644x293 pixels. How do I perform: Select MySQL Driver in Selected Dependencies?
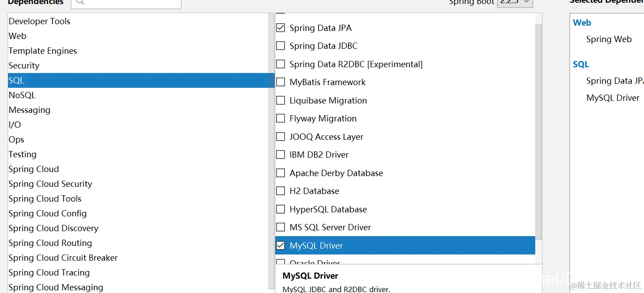613,98
